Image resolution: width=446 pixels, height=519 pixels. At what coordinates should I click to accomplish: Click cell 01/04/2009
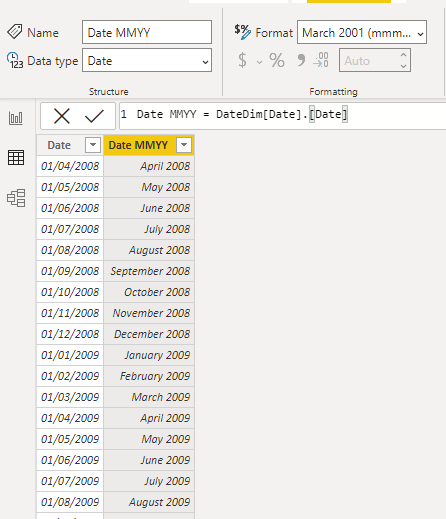pyautogui.click(x=70, y=418)
